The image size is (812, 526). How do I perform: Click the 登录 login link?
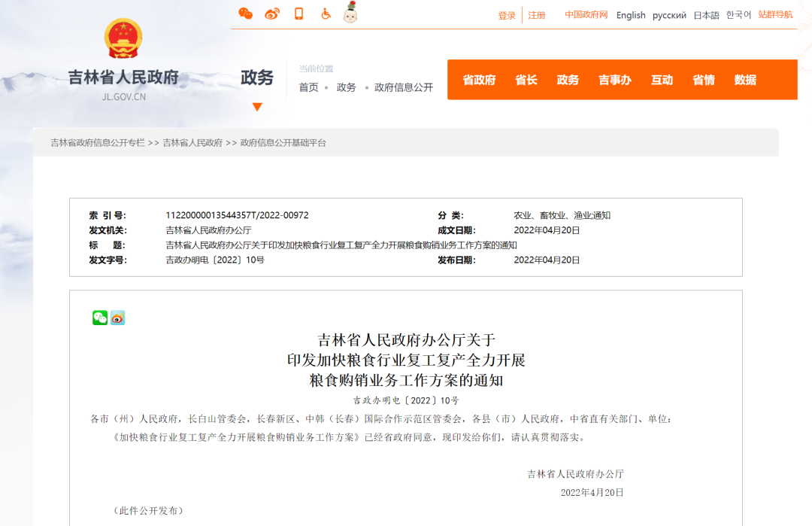click(x=507, y=15)
